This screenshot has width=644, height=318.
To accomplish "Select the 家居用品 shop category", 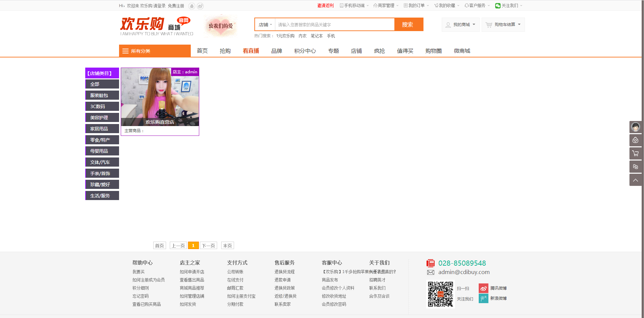I will coord(102,129).
